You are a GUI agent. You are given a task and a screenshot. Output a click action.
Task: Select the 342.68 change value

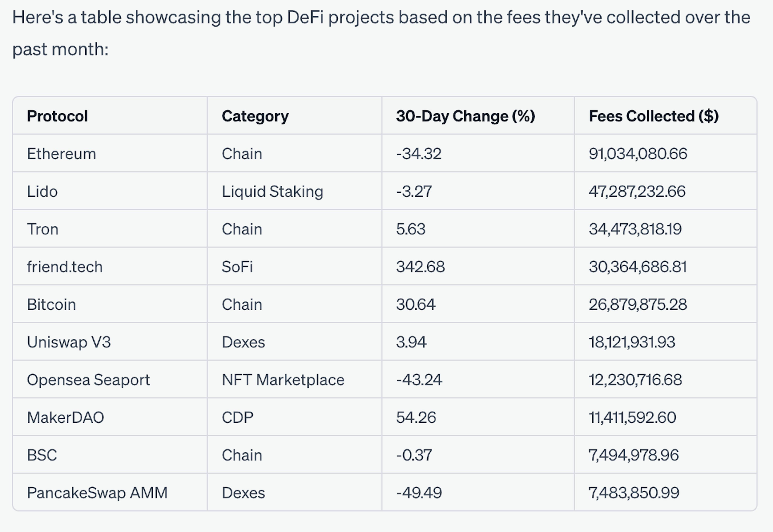point(420,267)
